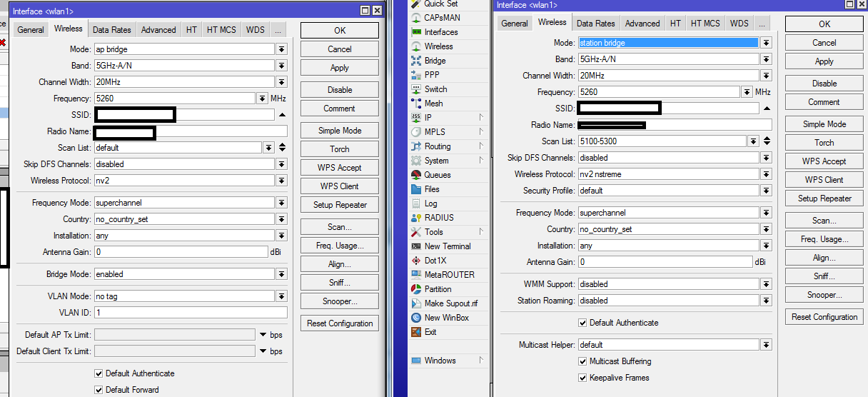This screenshot has height=397, width=868.
Task: Open the Queues menu icon
Action: pos(417,175)
